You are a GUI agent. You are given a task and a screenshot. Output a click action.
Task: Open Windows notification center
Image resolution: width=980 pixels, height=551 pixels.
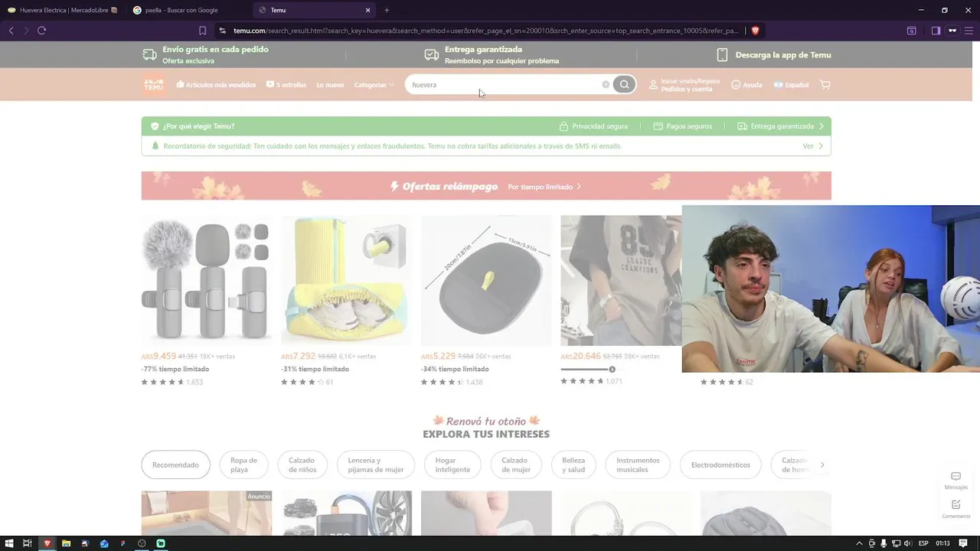pos(964,543)
